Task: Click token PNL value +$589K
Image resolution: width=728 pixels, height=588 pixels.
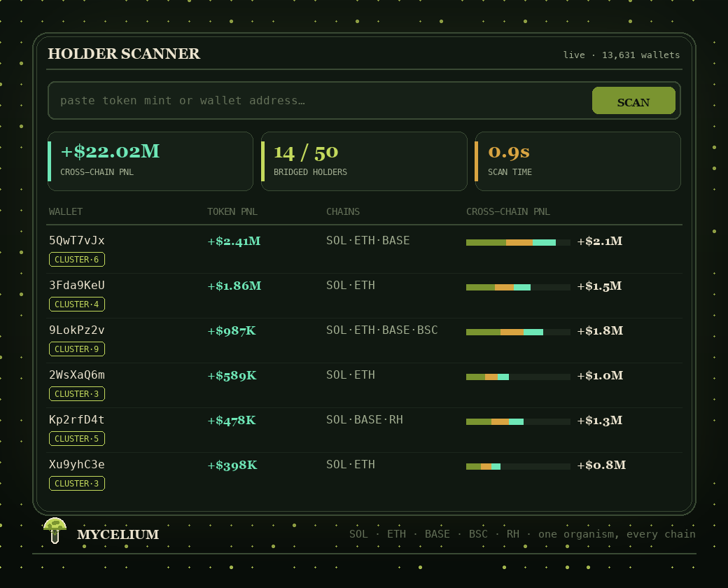Action: pyautogui.click(x=232, y=375)
